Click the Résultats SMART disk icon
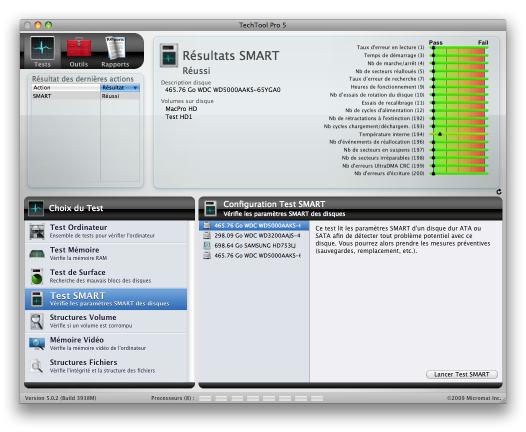The image size is (526, 432). click(169, 55)
